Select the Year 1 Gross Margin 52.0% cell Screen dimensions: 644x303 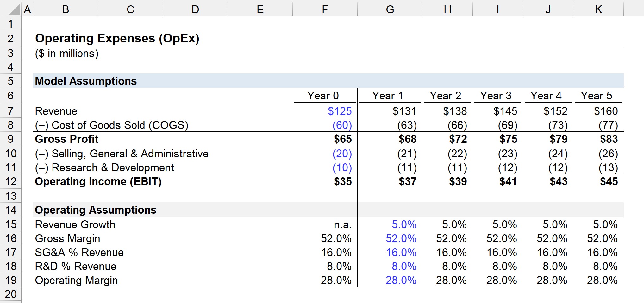401,238
